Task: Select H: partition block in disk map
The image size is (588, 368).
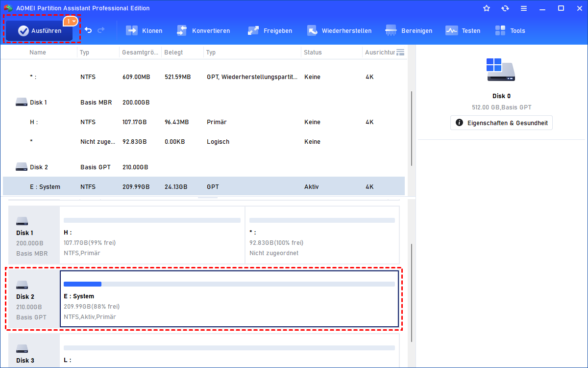Action: (152, 235)
